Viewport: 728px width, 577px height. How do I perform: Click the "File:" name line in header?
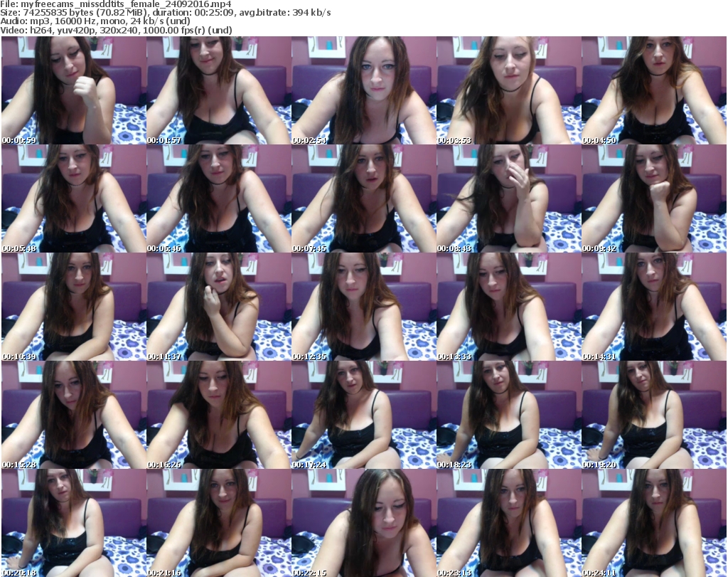[x=116, y=4]
